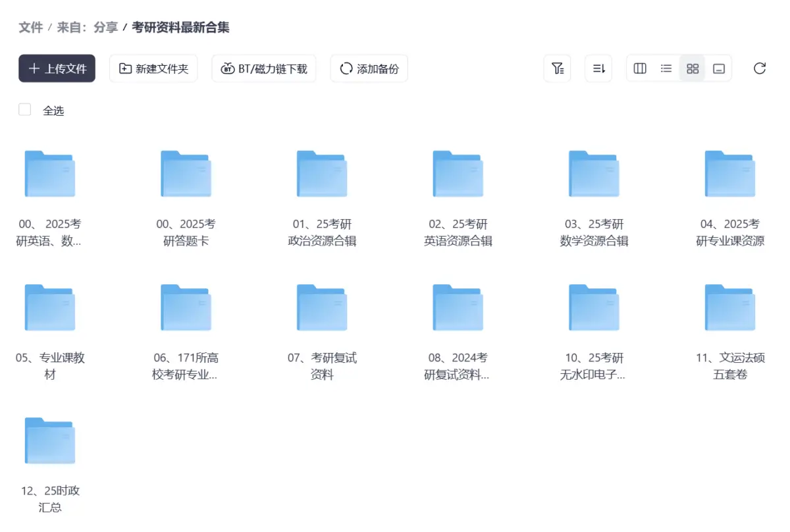Open folder icon for 00、2025考研英语、数…
Screen dimensions: 790x532
pos(50,174)
